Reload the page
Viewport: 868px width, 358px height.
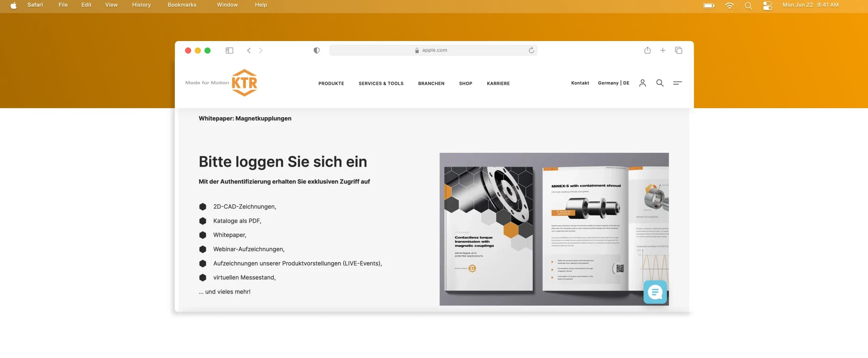coord(531,50)
